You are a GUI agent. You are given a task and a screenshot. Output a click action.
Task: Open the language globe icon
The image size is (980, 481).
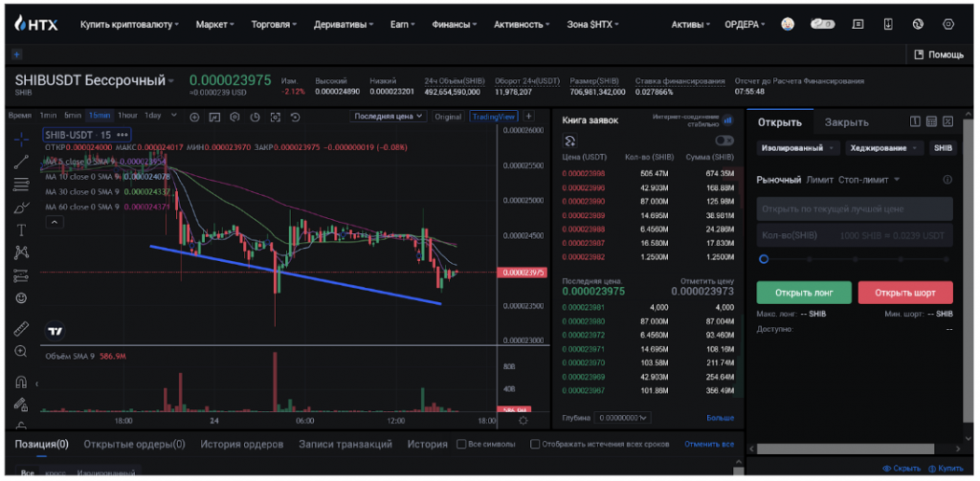pyautogui.click(x=918, y=24)
